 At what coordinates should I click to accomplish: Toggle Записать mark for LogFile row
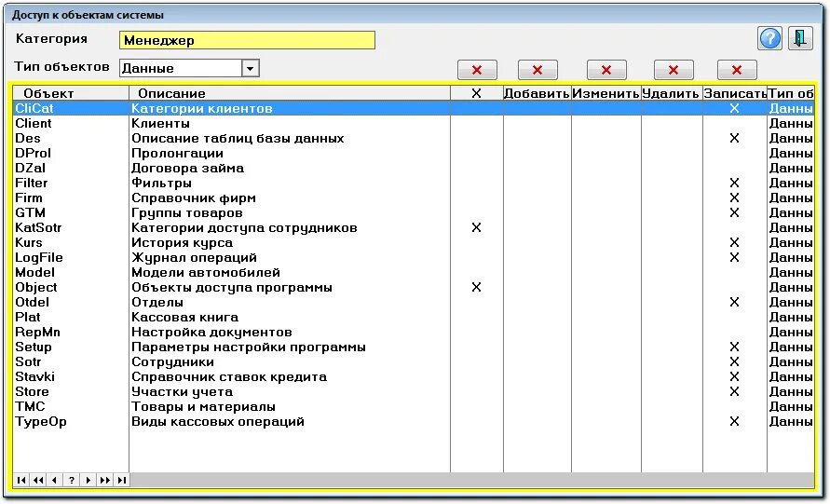(734, 258)
